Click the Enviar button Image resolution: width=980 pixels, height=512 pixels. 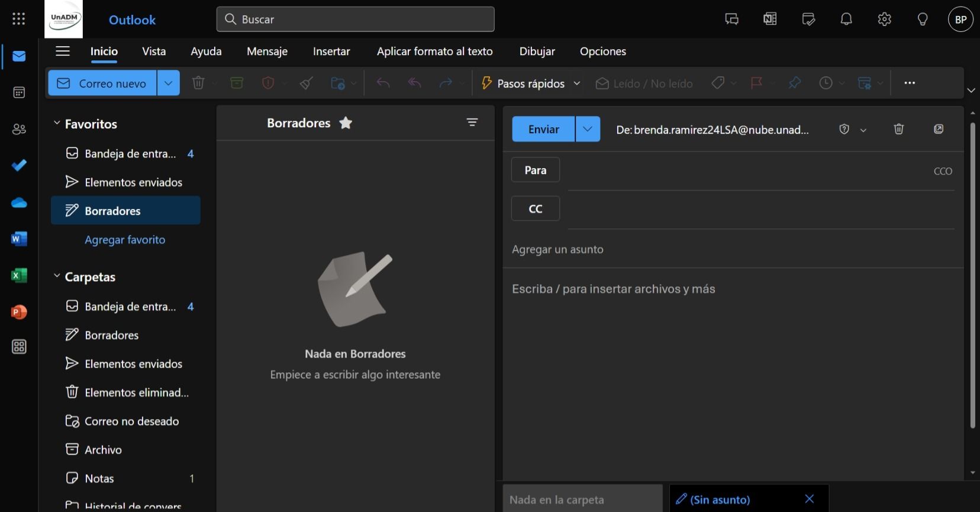pos(543,129)
